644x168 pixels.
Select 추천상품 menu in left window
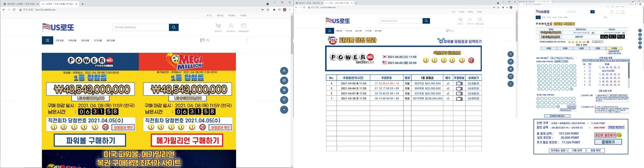pos(72,40)
